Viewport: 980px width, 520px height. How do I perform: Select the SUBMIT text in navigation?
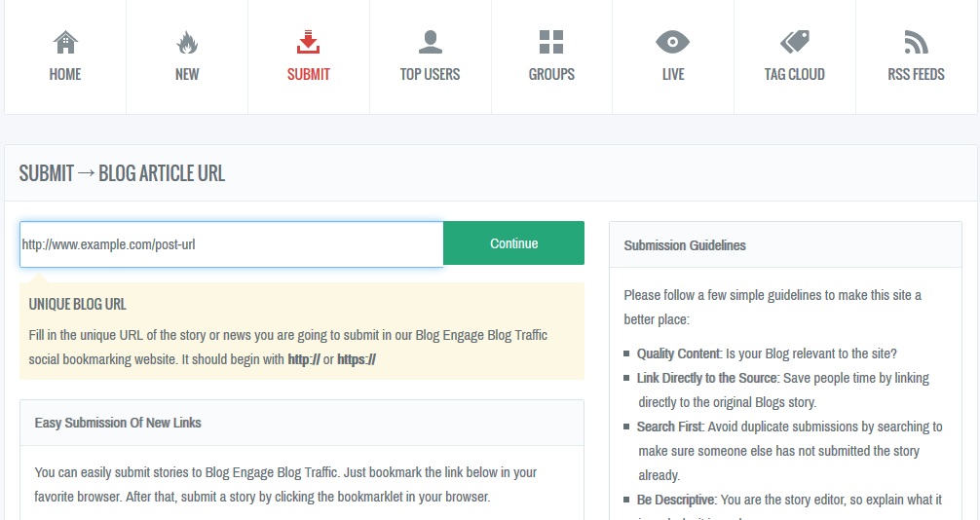click(x=308, y=74)
